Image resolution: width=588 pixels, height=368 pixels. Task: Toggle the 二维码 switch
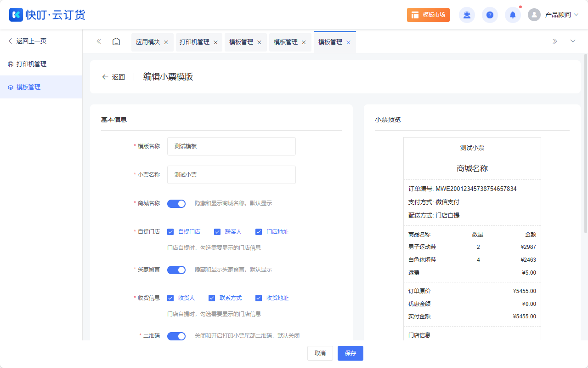[x=176, y=336]
